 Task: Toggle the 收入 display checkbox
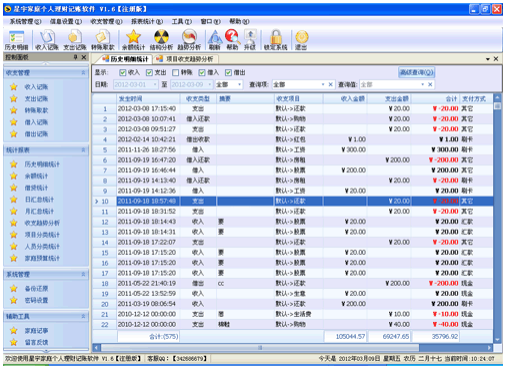coord(123,72)
